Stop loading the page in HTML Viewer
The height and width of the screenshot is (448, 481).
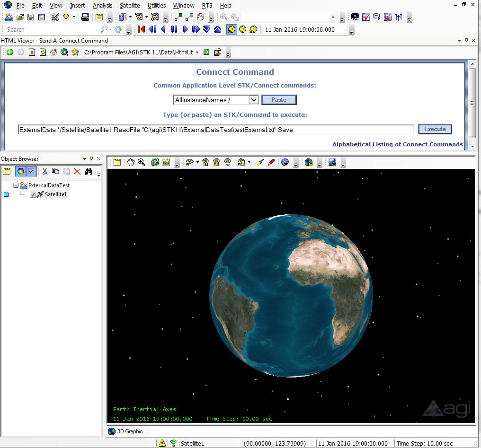[32, 52]
